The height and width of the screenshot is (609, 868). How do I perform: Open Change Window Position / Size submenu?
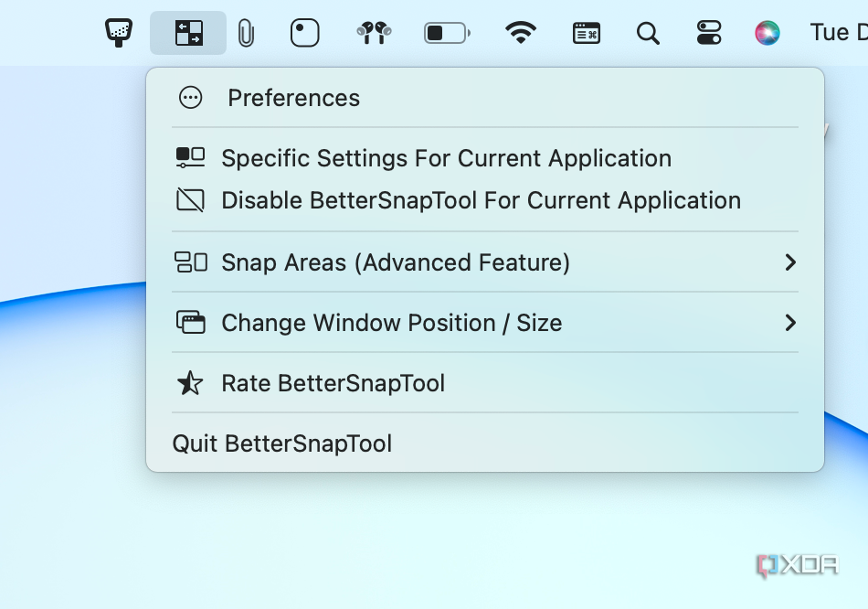(485, 323)
